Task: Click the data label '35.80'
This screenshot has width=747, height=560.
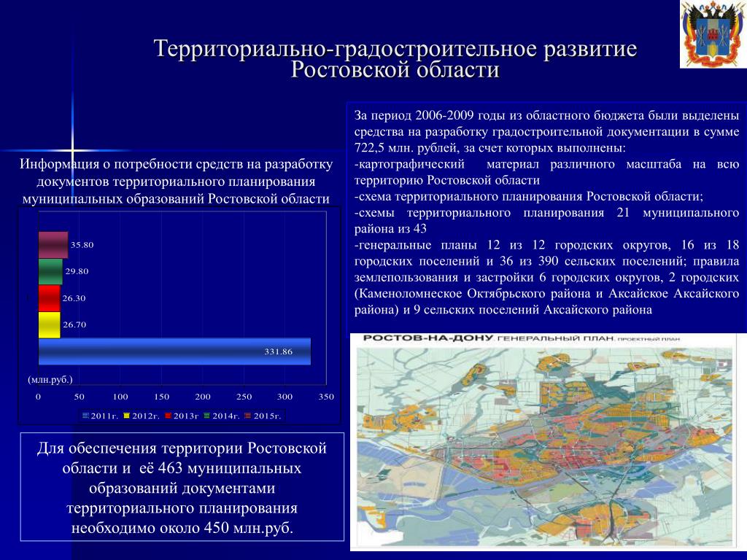Action: [x=82, y=245]
